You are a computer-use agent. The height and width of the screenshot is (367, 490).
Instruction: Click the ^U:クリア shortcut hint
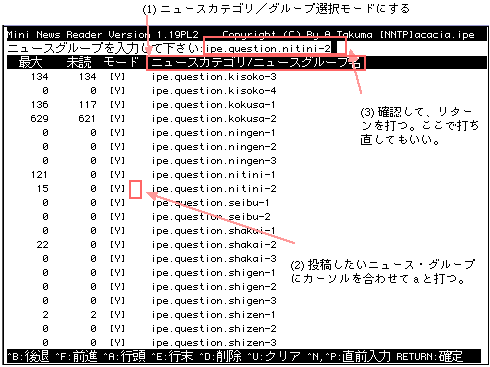[x=274, y=357]
